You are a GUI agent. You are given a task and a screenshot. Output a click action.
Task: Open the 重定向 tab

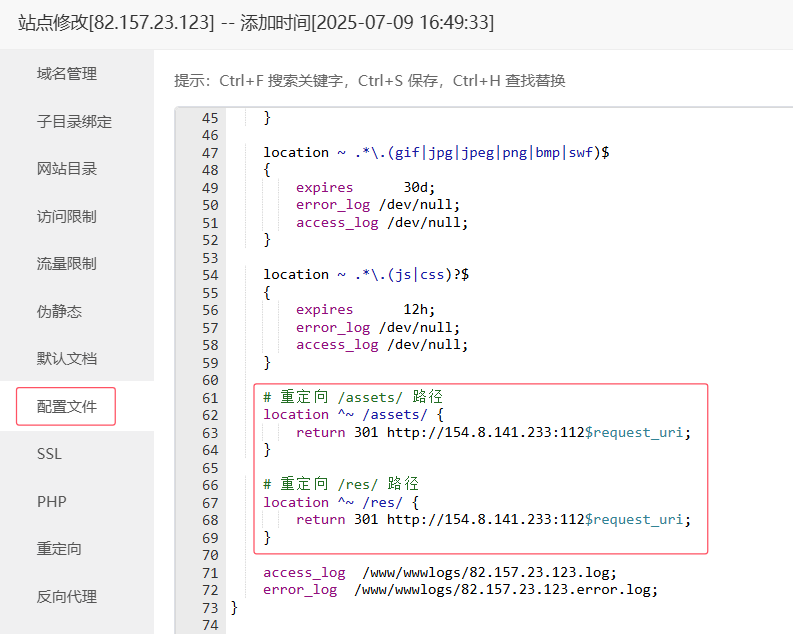tap(59, 549)
